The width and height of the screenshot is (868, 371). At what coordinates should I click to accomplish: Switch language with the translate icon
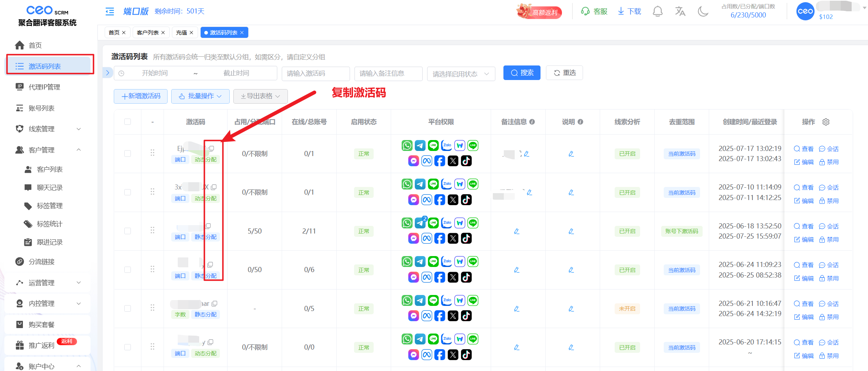[x=680, y=12]
